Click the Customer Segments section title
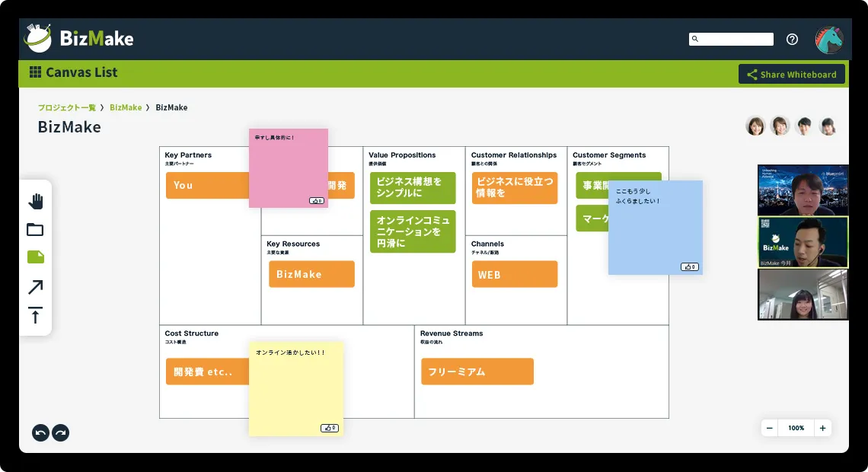868x472 pixels. [x=609, y=155]
